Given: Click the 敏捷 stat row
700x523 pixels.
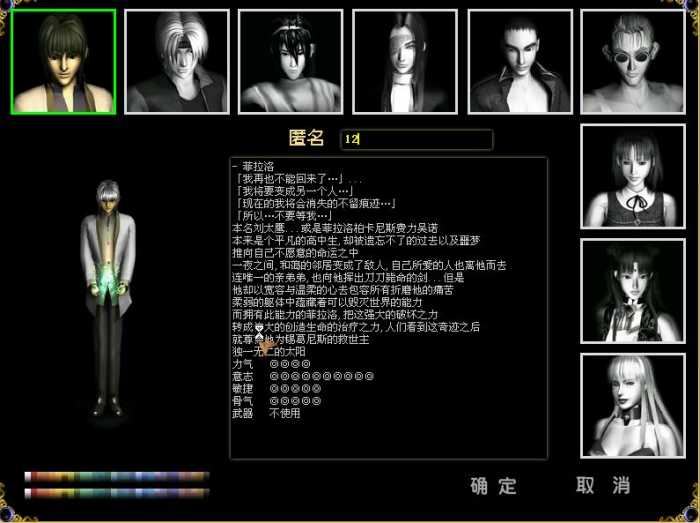Looking at the screenshot, I should coord(276,389).
